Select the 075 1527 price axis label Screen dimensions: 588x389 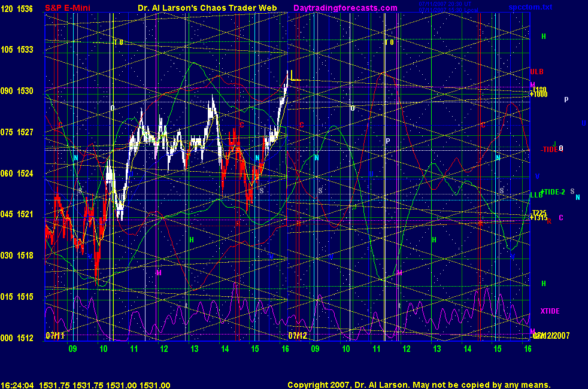click(17, 132)
